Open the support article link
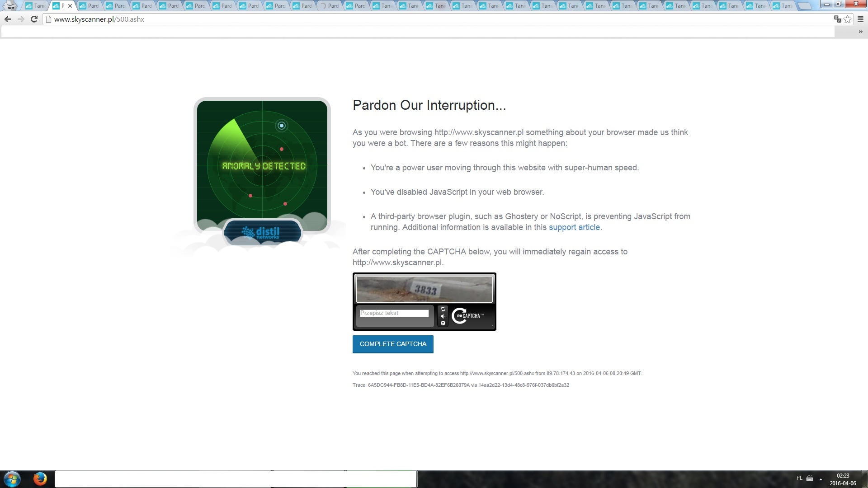Viewport: 868px width, 488px height. 574,227
